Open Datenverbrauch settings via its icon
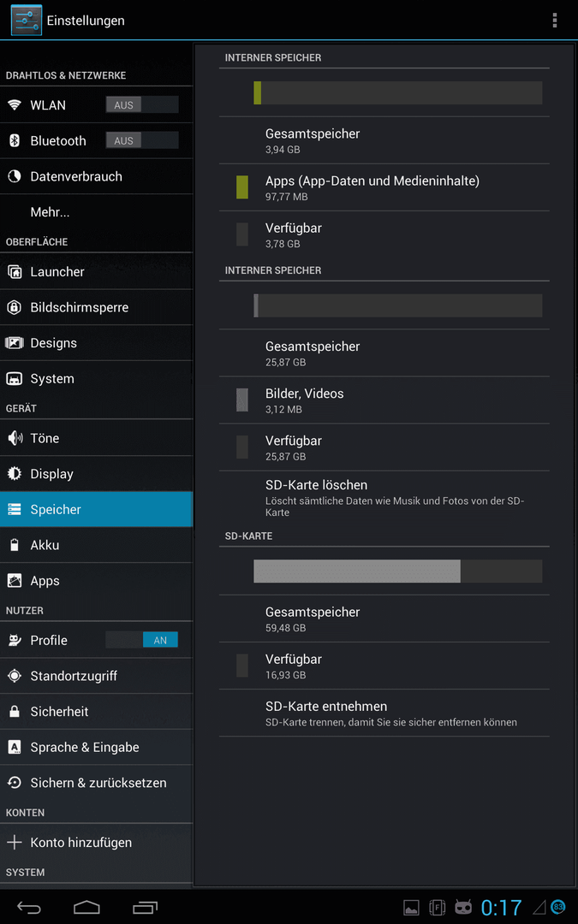Viewport: 578px width, 924px height. click(15, 176)
